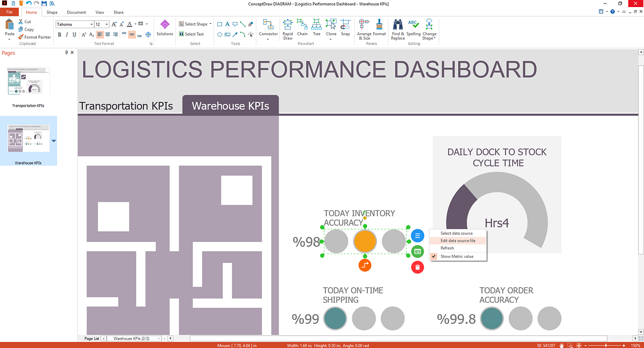Image resolution: width=644 pixels, height=348 pixels.
Task: Expand the Paste options arrow
Action: click(x=10, y=39)
